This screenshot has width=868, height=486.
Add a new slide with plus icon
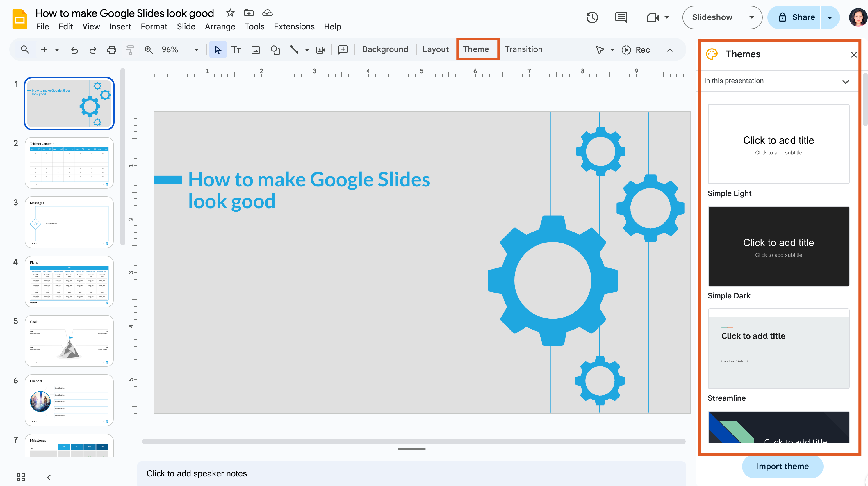coord(44,49)
